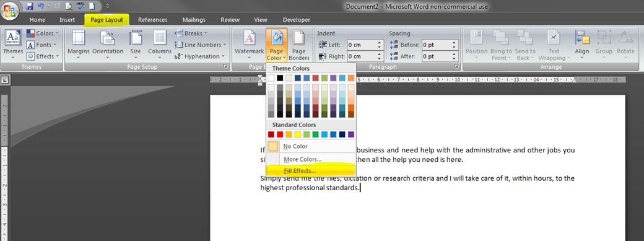Open the Mailings tab
644x241 pixels.
coord(194,20)
